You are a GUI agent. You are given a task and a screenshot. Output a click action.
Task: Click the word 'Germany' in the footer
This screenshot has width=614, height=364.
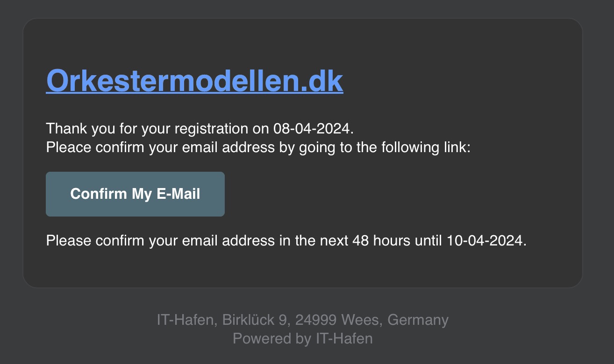[x=418, y=320]
